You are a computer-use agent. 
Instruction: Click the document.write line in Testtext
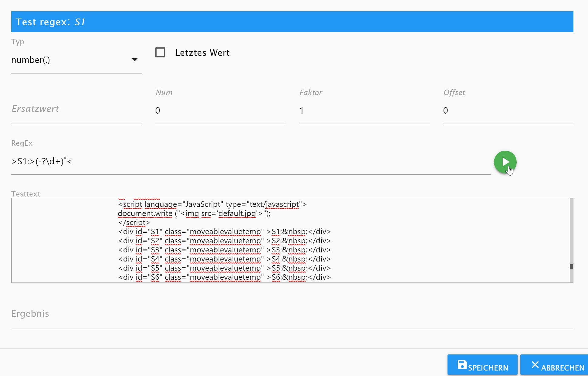tap(194, 214)
